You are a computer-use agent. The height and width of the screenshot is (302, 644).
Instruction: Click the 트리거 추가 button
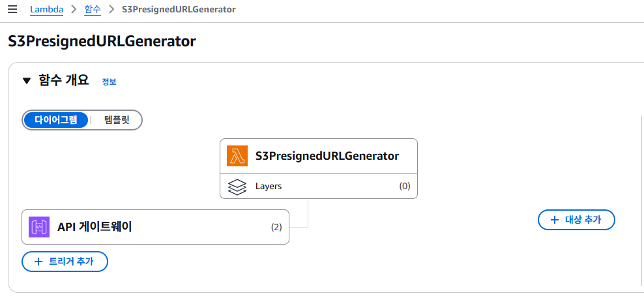(65, 262)
